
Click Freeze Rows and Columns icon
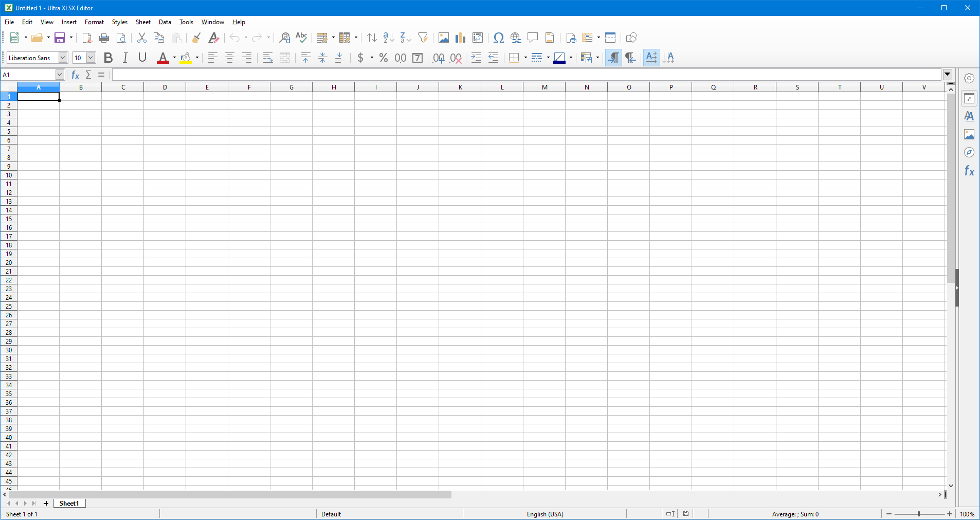(587, 38)
